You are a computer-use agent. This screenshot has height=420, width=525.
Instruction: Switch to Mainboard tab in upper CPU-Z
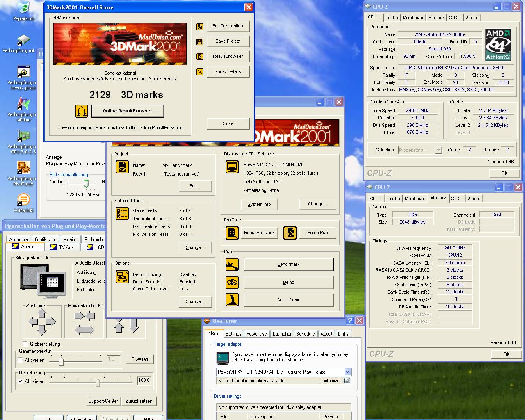pos(413,18)
